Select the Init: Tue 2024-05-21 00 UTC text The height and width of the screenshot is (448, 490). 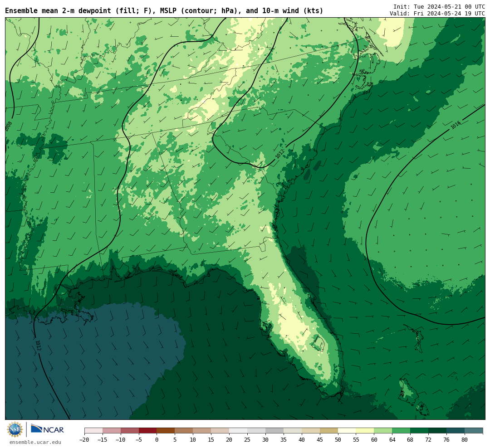pos(439,6)
